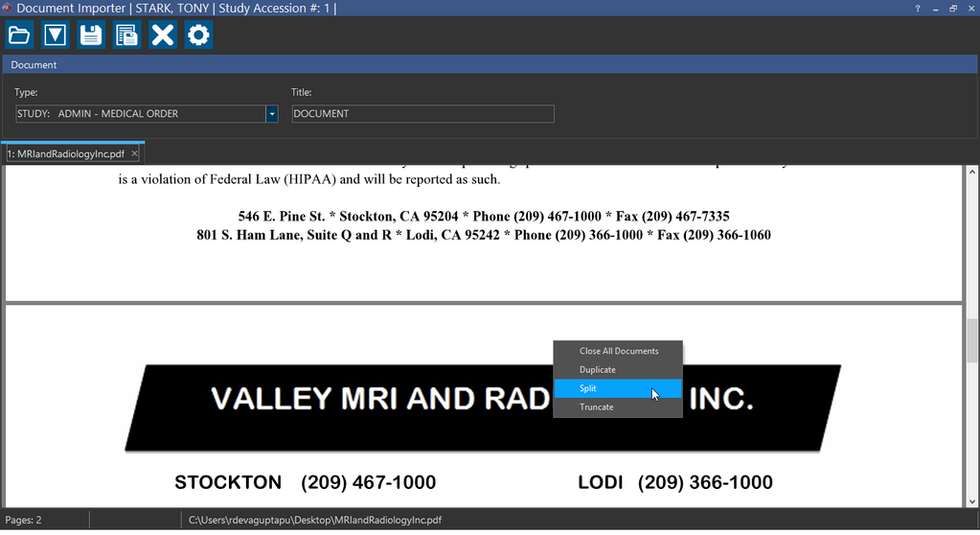Click the Type combo box field
Image resolution: width=980 pixels, height=535 pixels.
(x=140, y=114)
